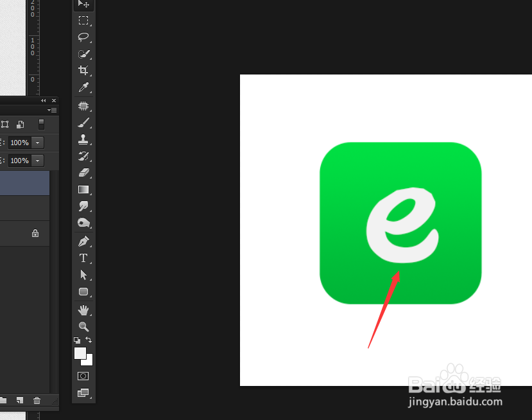Close the layers panel
The image size is (532, 420).
54,100
